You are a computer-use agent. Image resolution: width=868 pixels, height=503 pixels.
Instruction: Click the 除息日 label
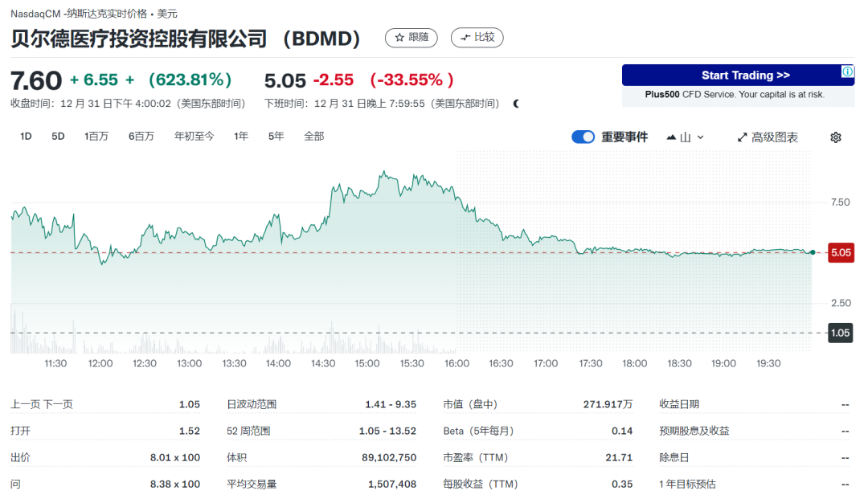point(674,458)
